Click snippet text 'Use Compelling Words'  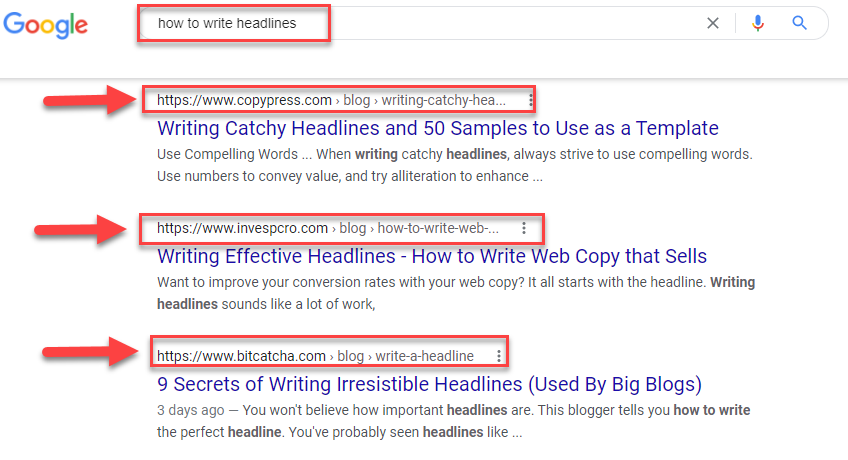[x=227, y=154]
